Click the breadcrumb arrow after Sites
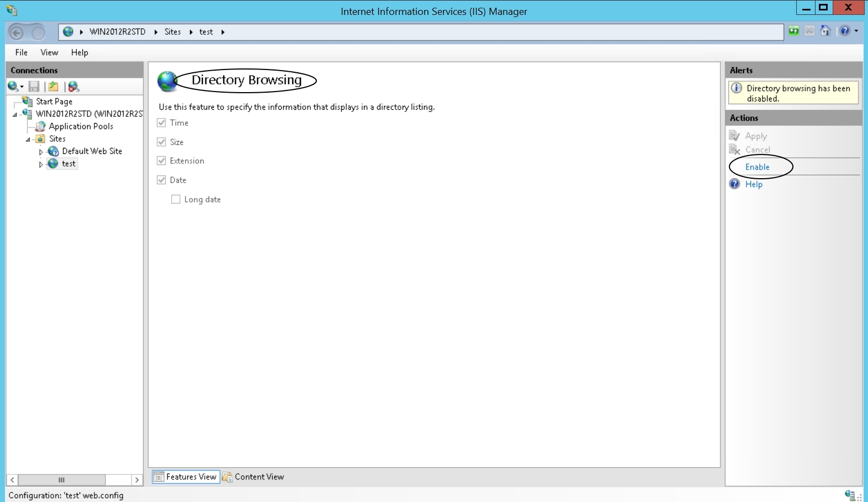This screenshot has width=868, height=502. 191,32
